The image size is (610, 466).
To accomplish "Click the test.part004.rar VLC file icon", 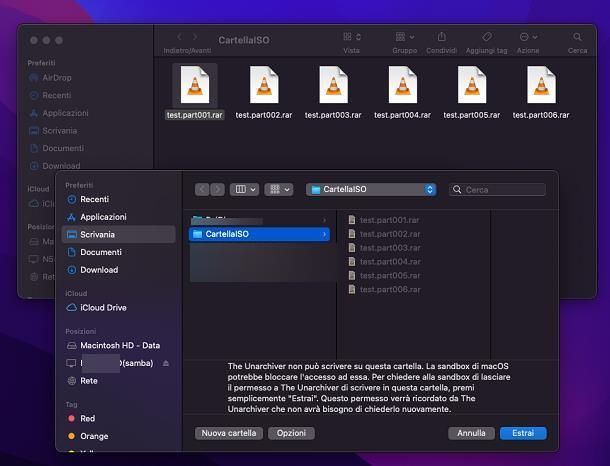I will (x=403, y=85).
